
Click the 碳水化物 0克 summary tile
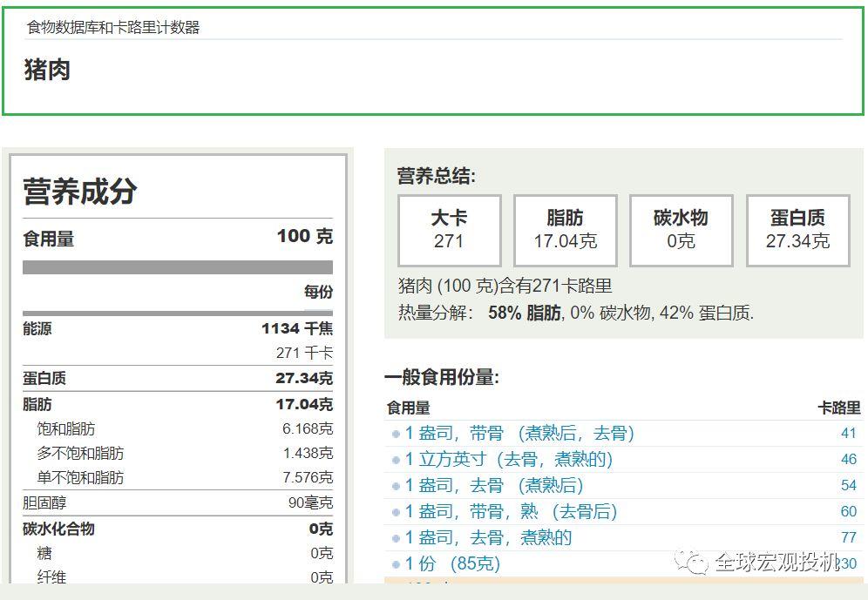tap(681, 229)
